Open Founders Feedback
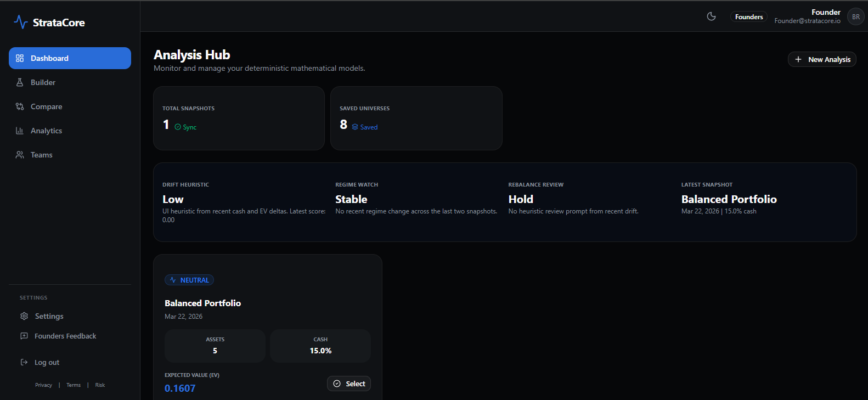Image resolution: width=868 pixels, height=400 pixels. (70, 336)
